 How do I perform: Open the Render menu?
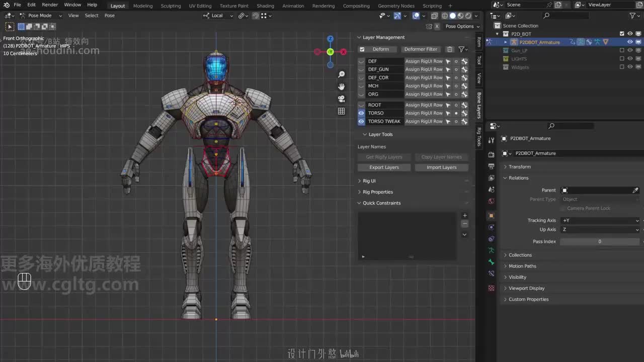(x=50, y=5)
